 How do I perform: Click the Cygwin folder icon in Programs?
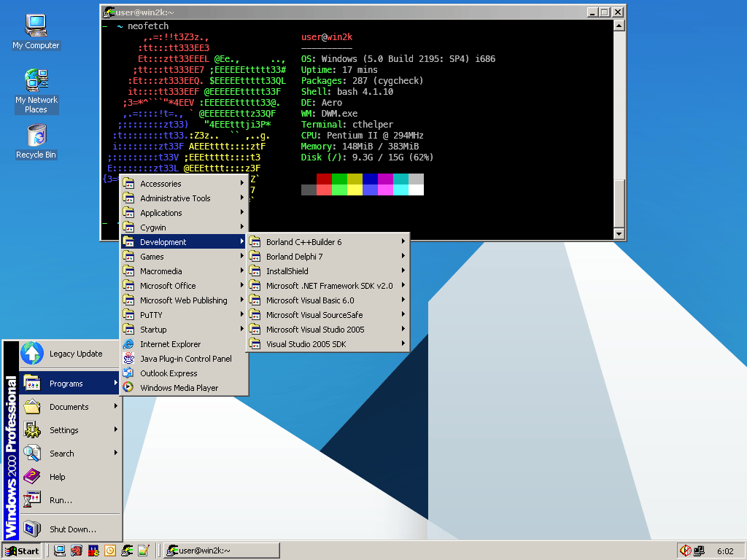point(128,227)
